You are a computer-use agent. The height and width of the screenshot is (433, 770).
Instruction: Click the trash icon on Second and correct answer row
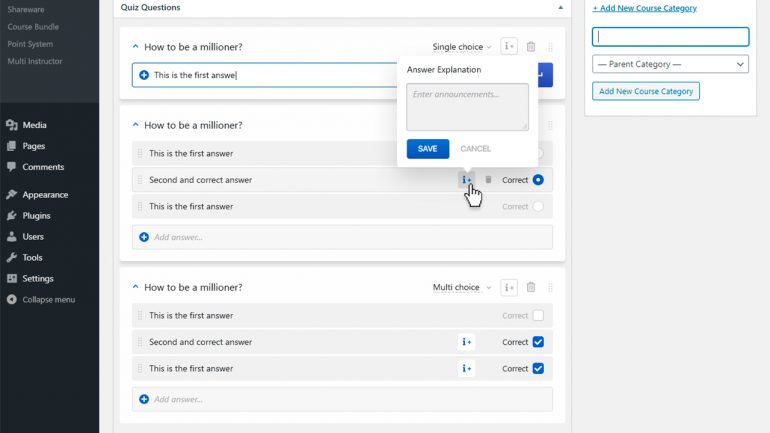click(x=488, y=180)
